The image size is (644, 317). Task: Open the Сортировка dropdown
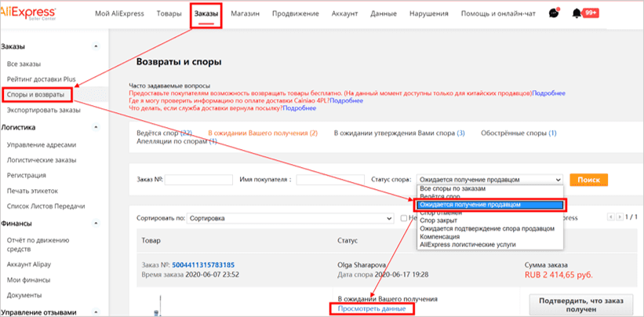pyautogui.click(x=290, y=218)
